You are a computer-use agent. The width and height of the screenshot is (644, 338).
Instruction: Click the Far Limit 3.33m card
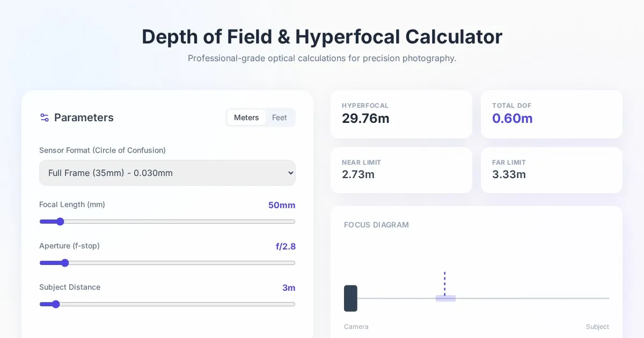[551, 170]
